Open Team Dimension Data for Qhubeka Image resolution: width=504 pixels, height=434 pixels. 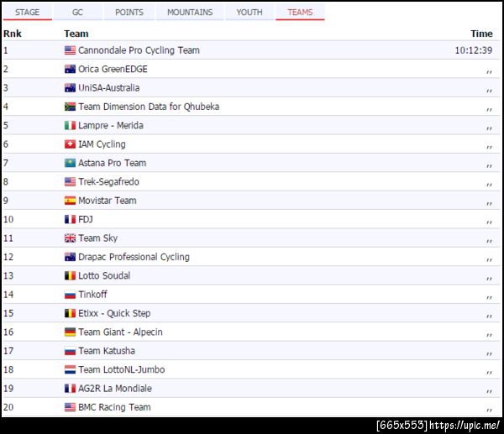[149, 107]
